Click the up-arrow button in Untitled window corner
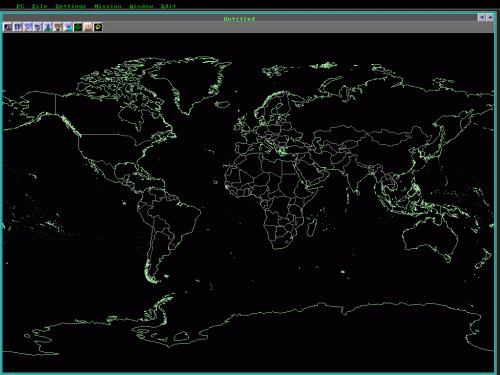500x375 pixels. (x=490, y=17)
